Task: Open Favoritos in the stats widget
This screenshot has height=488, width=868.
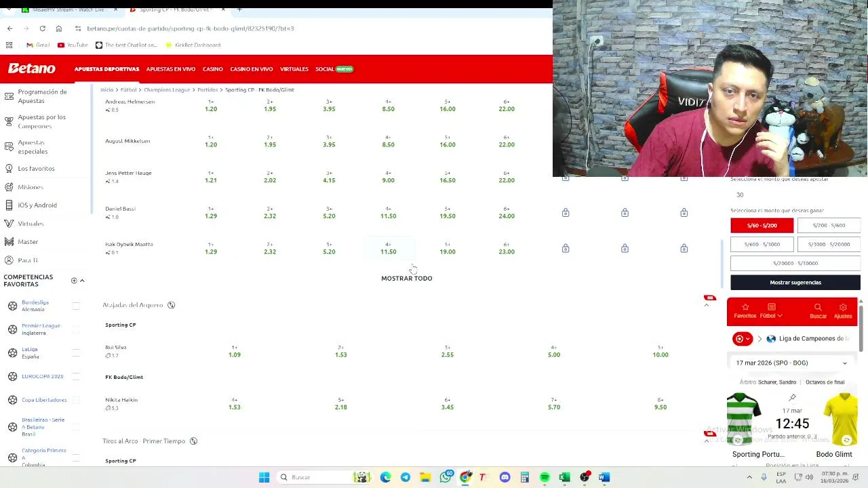Action: click(x=745, y=311)
